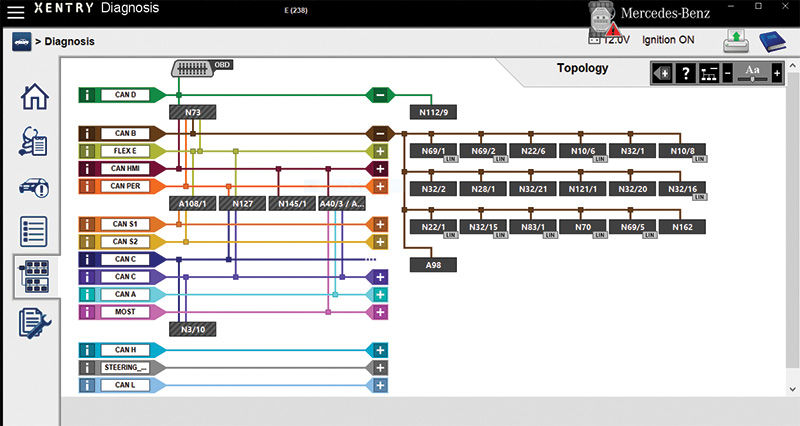Open info for CAN S2 bus
This screenshot has height=426, width=800.
click(87, 242)
